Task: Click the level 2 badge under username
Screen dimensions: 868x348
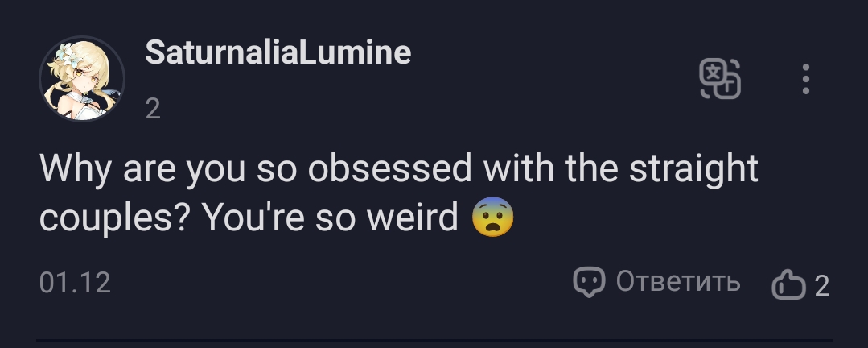Action: pyautogui.click(x=153, y=108)
